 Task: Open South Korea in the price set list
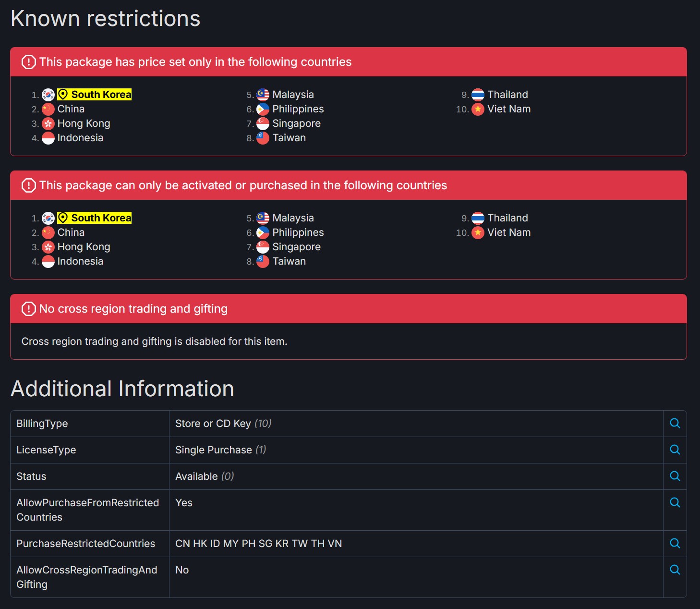pos(101,95)
